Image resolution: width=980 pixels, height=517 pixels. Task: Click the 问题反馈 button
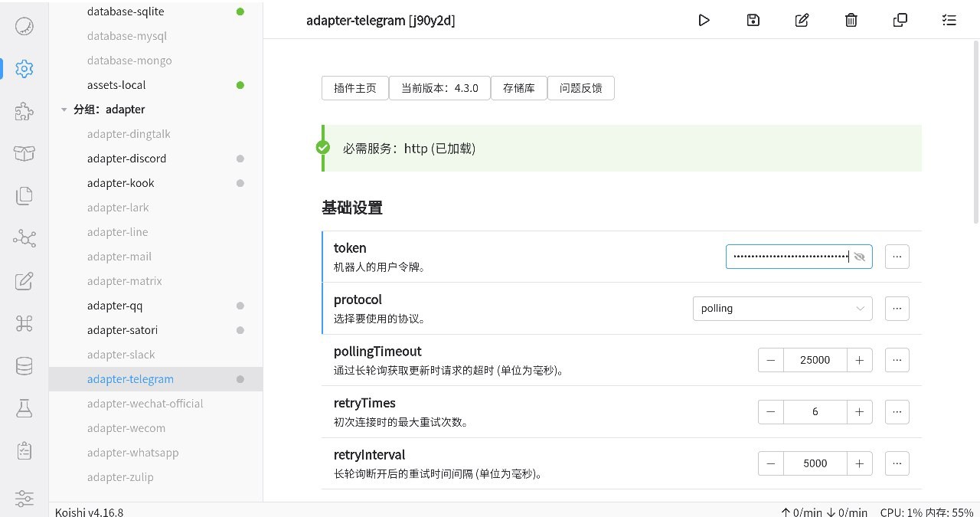[x=580, y=88]
